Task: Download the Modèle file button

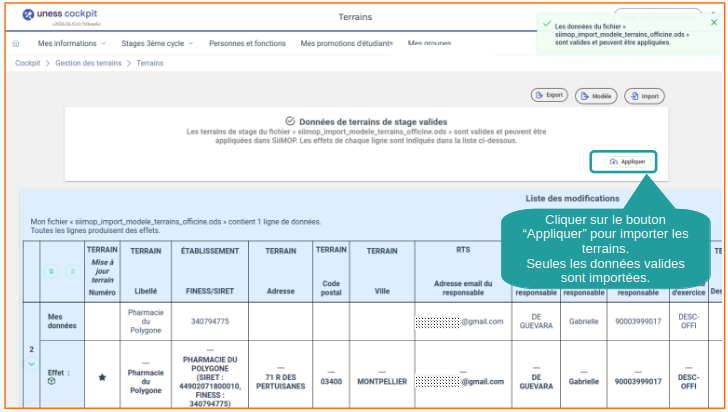Action: (x=596, y=96)
